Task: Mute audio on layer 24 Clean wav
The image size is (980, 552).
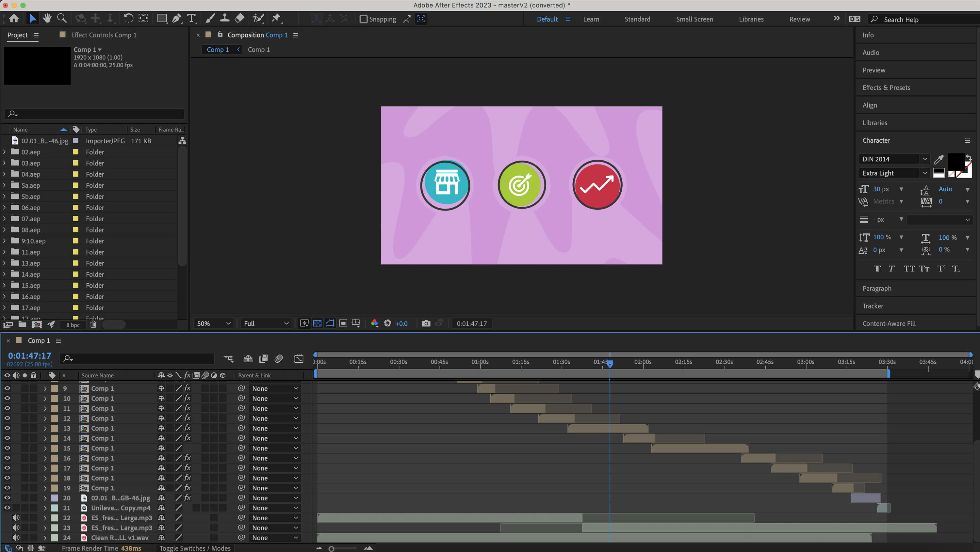Action: click(x=16, y=538)
